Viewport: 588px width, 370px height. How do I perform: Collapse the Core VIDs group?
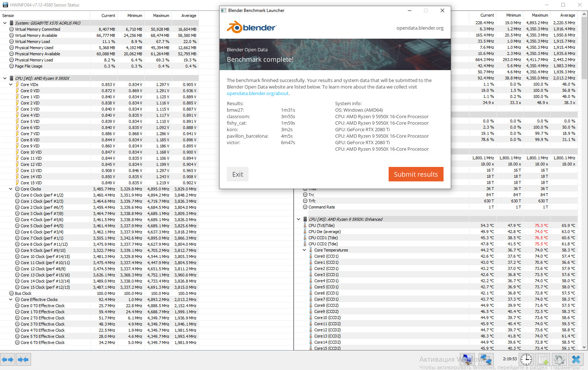[x=10, y=85]
